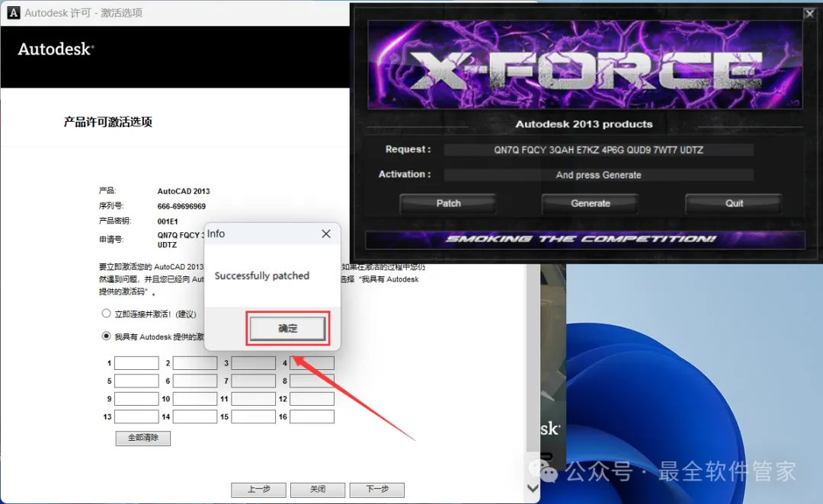
Task: Select the 我具有 Autodesk 提供的激活码 radio option
Action: [106, 337]
